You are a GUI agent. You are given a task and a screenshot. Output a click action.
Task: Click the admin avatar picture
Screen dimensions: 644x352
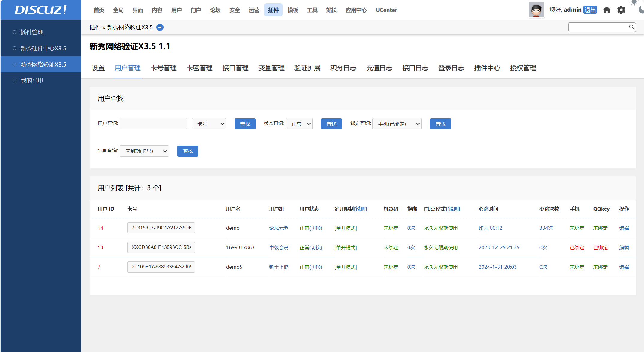(x=536, y=10)
